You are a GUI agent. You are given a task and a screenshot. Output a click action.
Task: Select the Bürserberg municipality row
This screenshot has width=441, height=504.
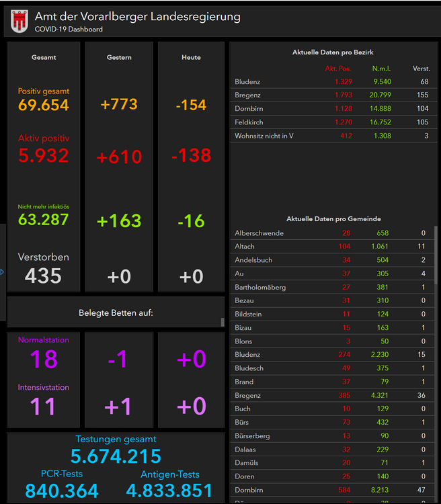point(332,436)
